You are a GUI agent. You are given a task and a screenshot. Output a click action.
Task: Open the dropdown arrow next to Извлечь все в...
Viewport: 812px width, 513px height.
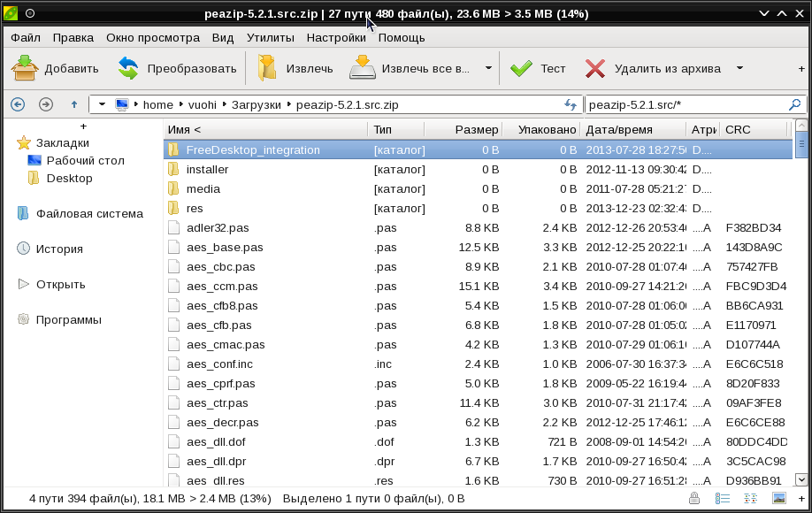click(x=488, y=68)
